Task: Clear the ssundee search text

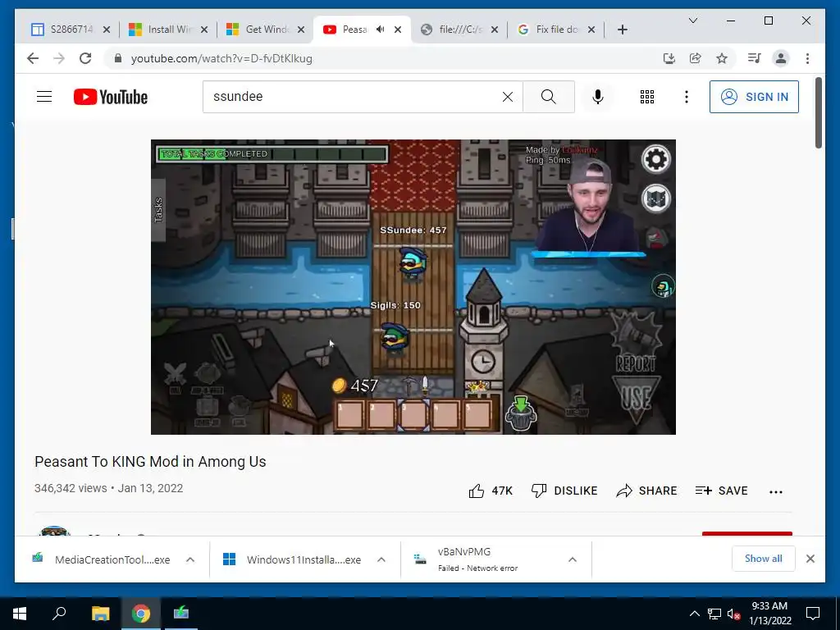Action: tap(507, 97)
